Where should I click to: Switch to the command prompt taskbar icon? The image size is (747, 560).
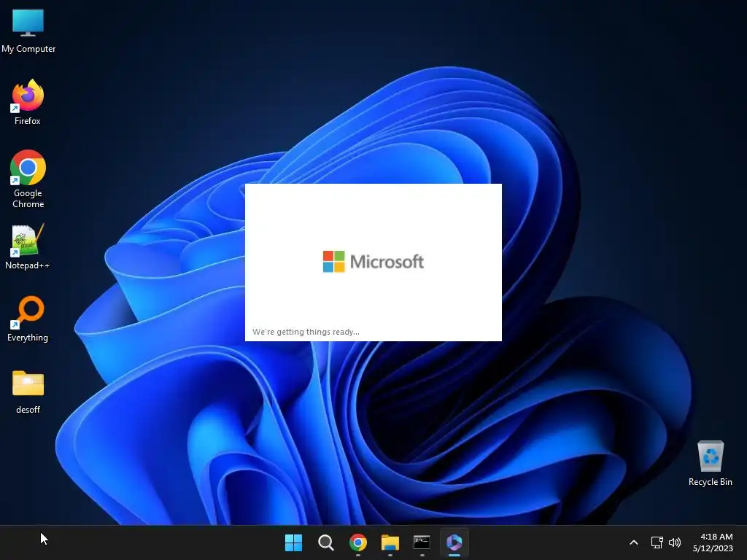click(422, 542)
